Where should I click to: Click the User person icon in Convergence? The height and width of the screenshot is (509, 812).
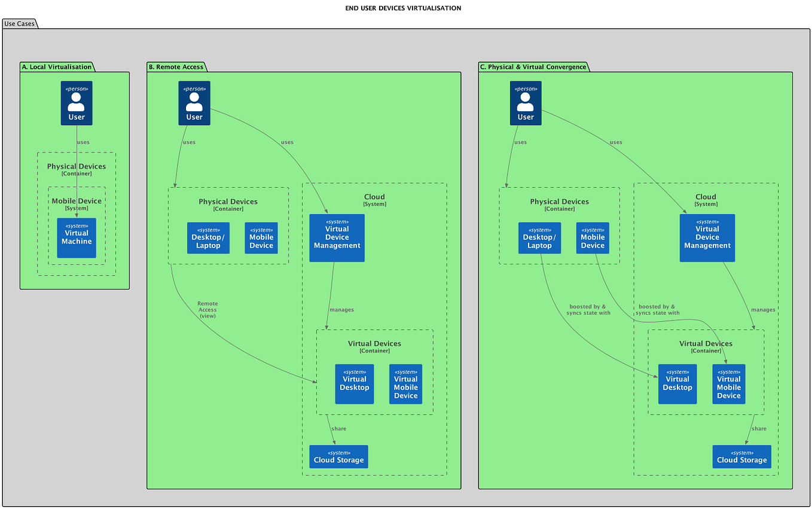coord(526,103)
